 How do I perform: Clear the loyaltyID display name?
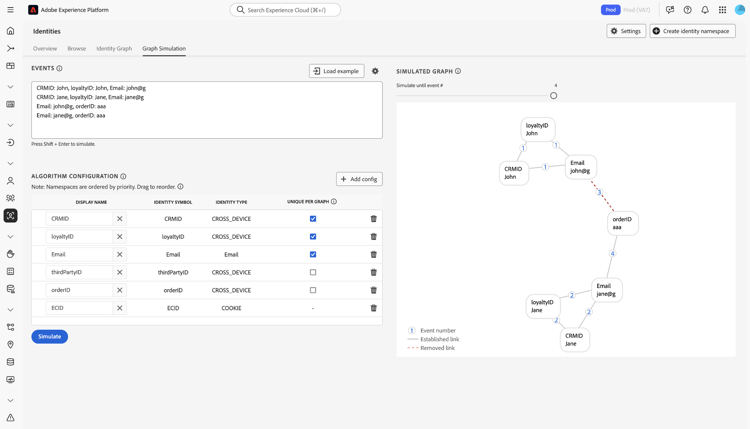(x=120, y=237)
